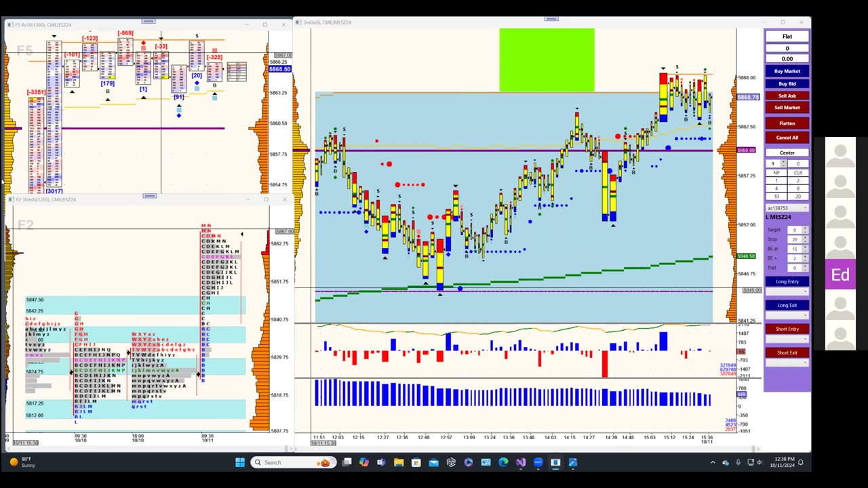
Task: Open the Microsoft Store taskbar icon
Action: [416, 462]
